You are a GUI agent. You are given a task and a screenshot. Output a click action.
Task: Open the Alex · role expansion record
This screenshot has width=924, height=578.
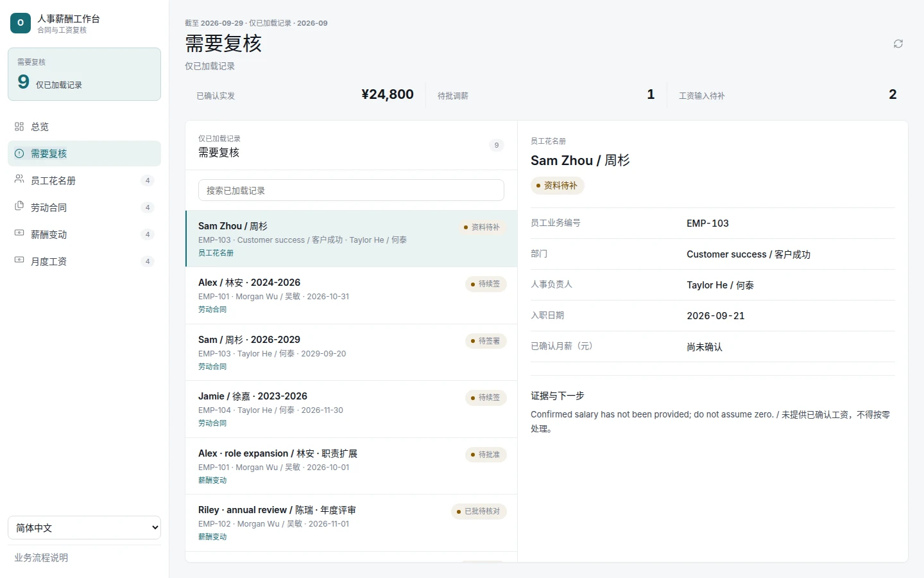tap(351, 466)
